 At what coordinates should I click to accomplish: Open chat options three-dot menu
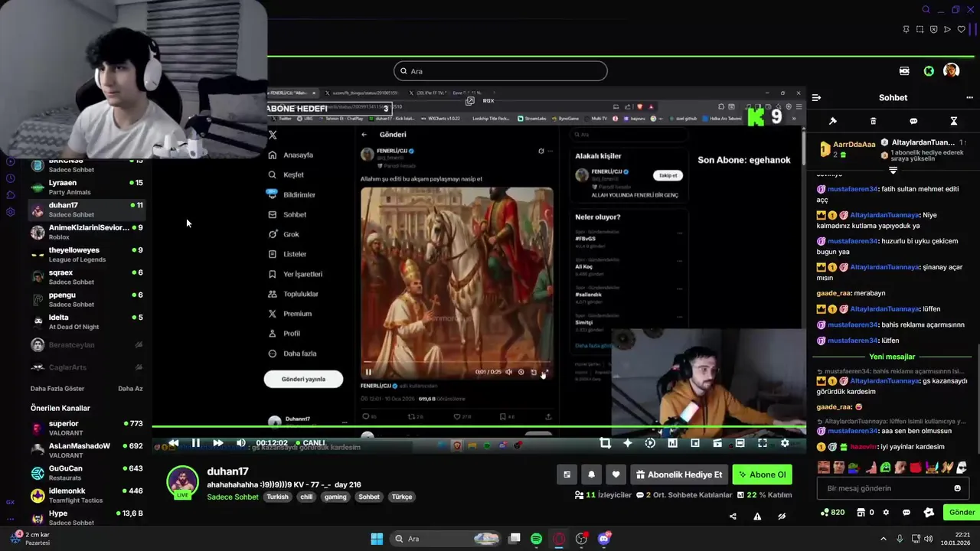coord(969,97)
